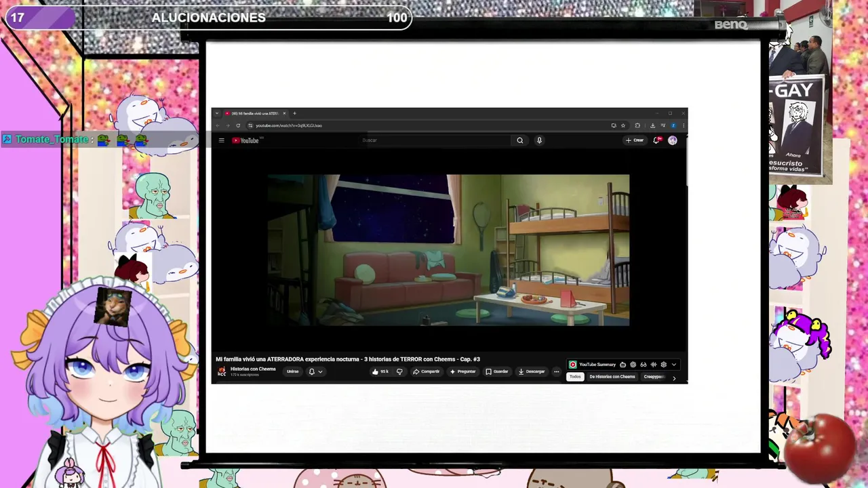Image resolution: width=868 pixels, height=488 pixels.
Task: Open site information icon in address bar
Action: (250, 125)
